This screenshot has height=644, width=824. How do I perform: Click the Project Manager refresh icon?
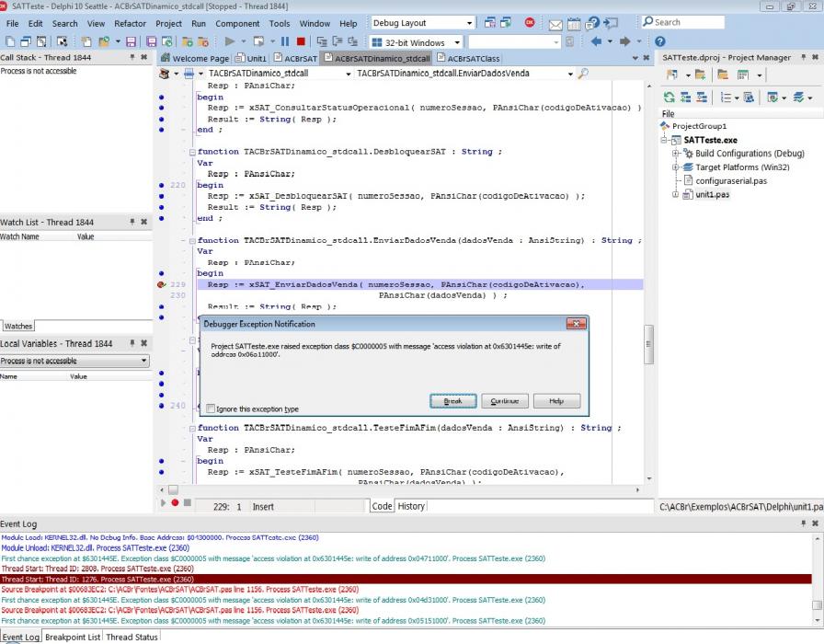669,98
